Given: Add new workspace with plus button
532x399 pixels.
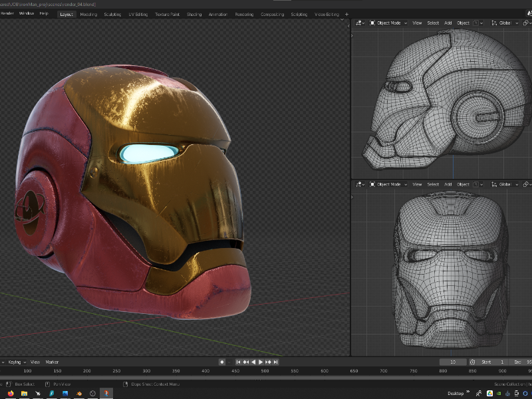Looking at the screenshot, I should point(346,14).
